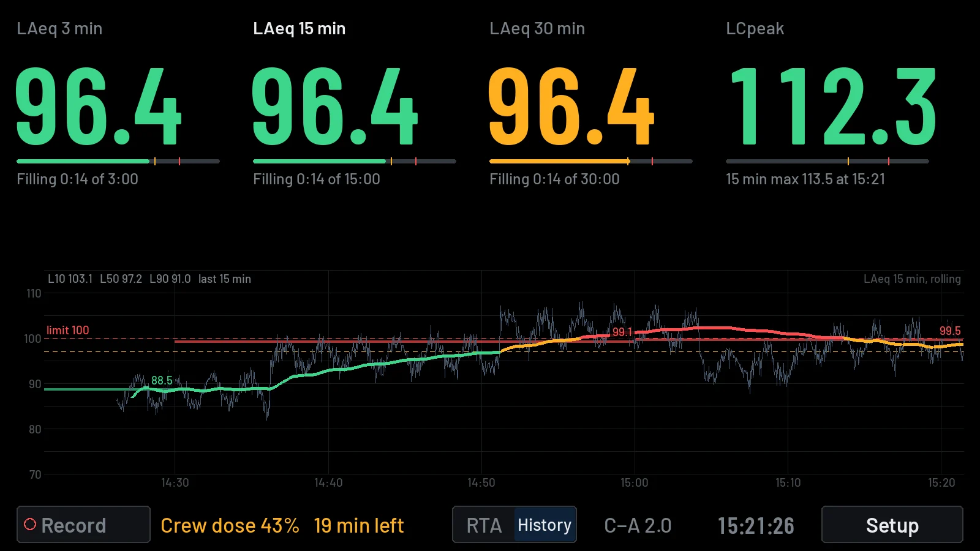The height and width of the screenshot is (551, 980).
Task: Click the LAeq 15 min label
Action: tap(300, 29)
